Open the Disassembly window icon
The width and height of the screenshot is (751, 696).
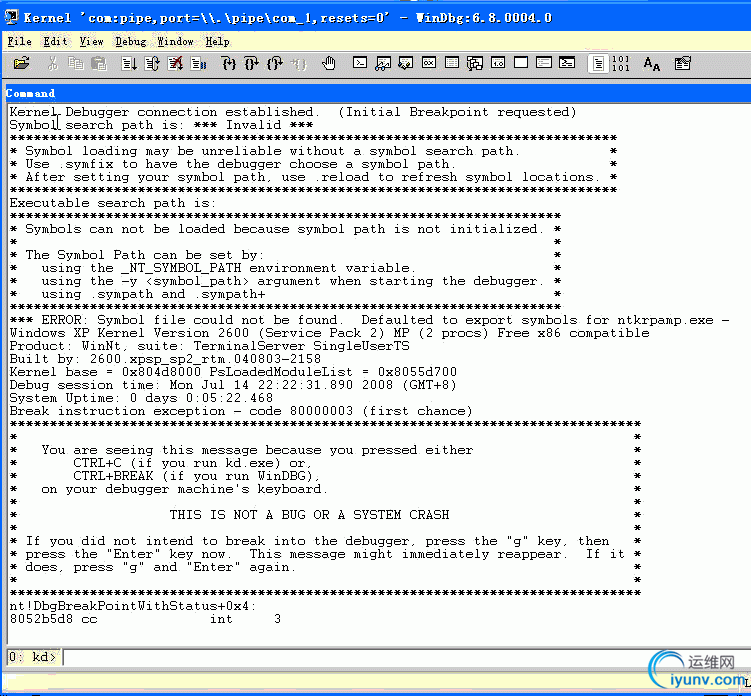[498, 63]
